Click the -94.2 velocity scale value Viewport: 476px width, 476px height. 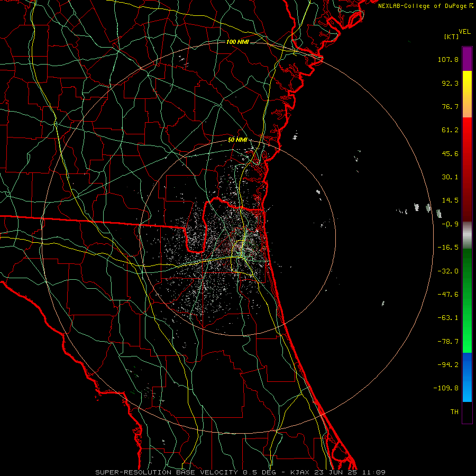[x=448, y=365]
